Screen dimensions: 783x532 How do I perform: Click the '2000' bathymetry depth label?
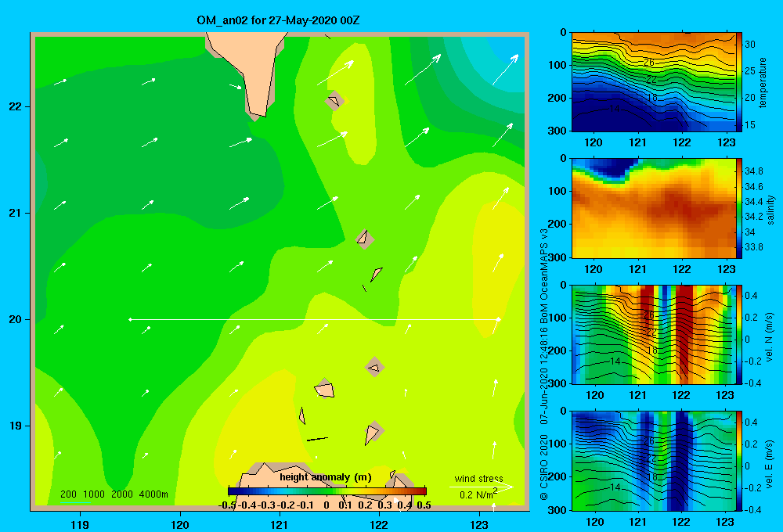[122, 494]
